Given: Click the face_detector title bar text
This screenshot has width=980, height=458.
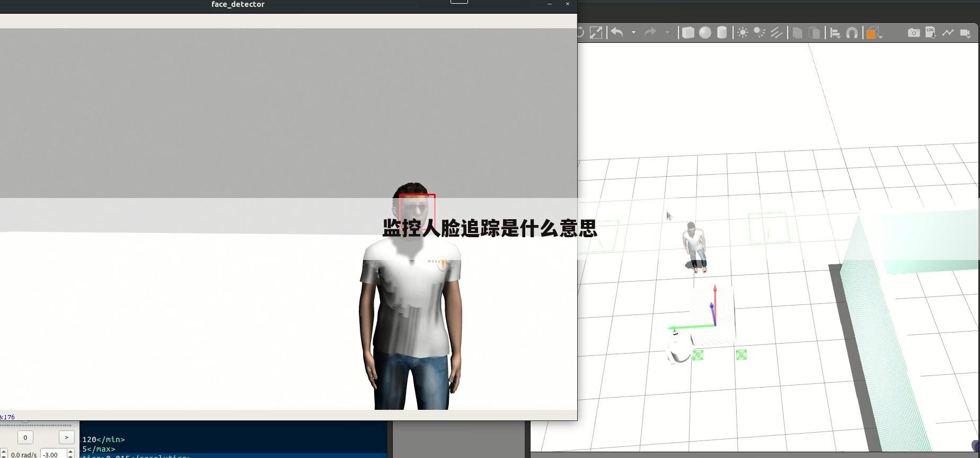Looking at the screenshot, I should tap(238, 4).
